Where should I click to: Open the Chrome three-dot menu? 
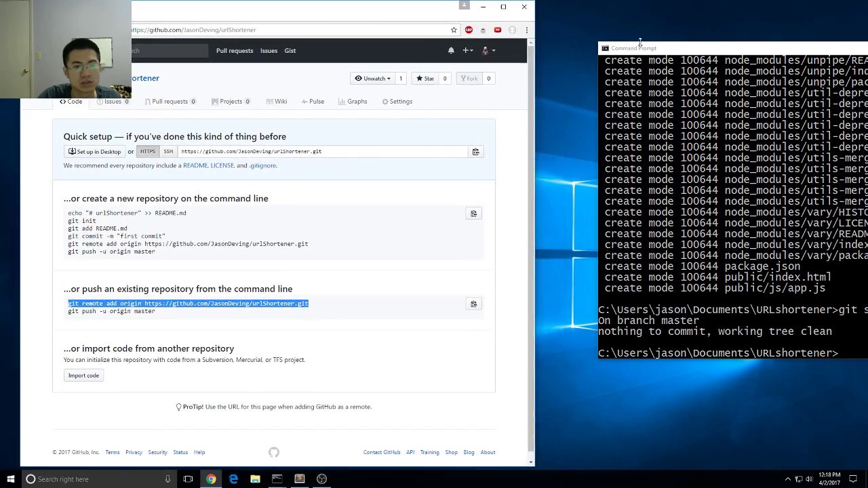(x=526, y=30)
